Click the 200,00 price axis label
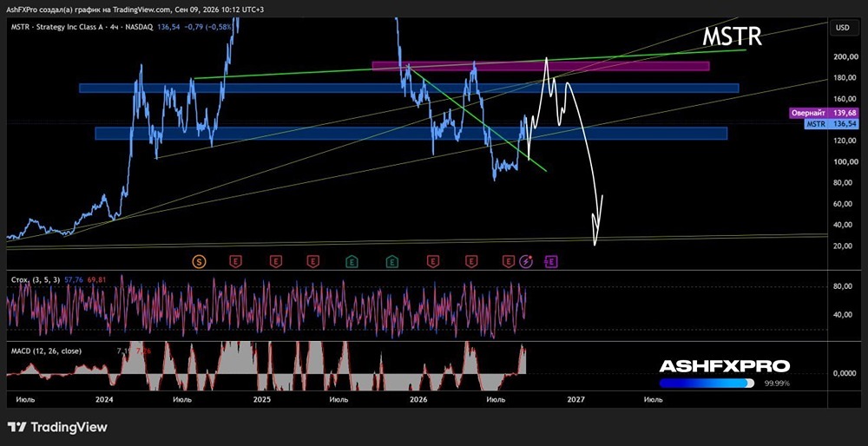 click(845, 57)
